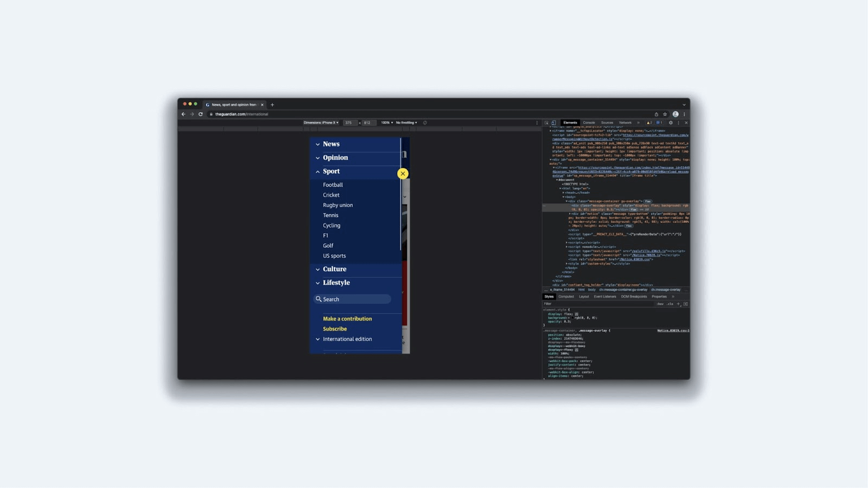Reload the Guardian page
Viewport: 868px width, 488px height.
pyautogui.click(x=201, y=114)
